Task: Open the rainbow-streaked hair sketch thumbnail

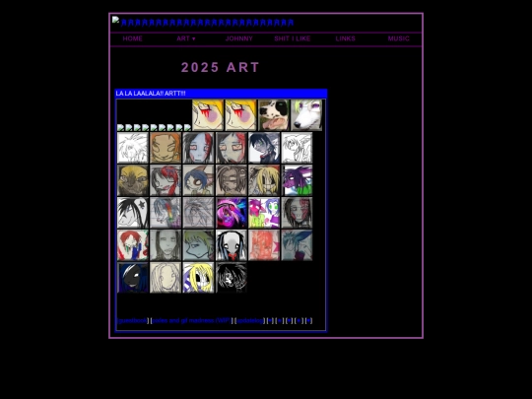Action: (166, 213)
